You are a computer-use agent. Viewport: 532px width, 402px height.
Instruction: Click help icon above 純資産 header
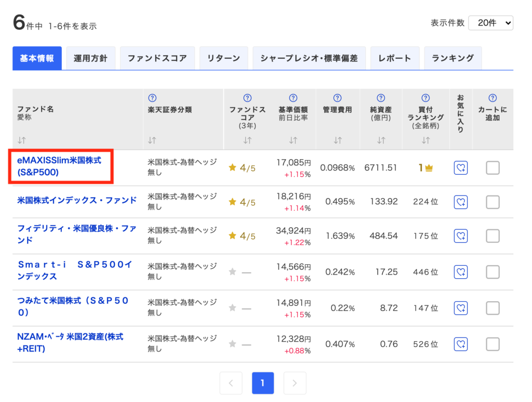point(381,98)
